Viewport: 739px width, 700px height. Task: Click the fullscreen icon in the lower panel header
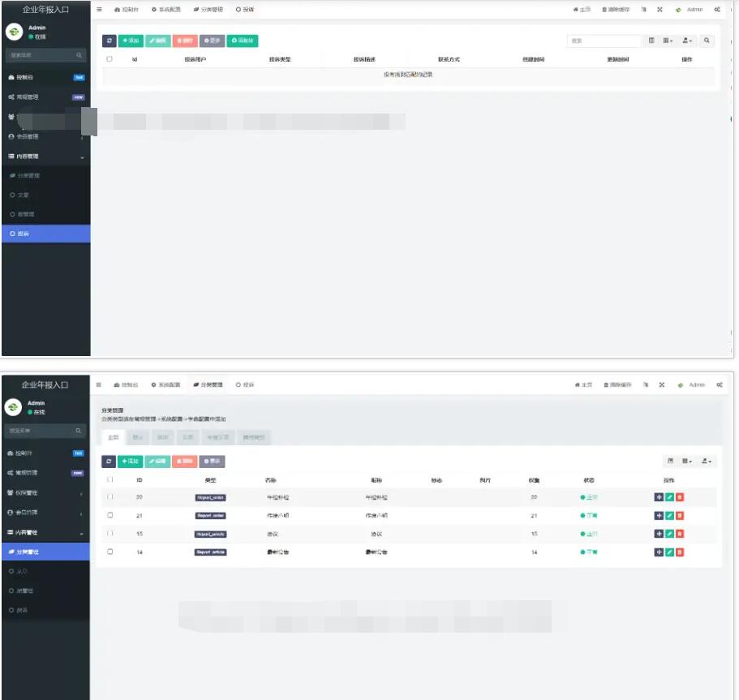662,384
